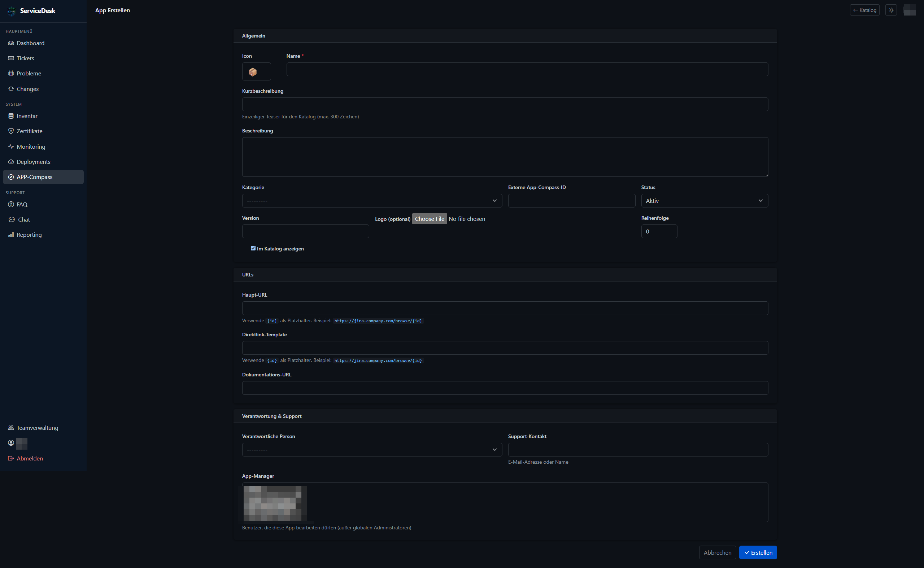Open Changes in main menu

43,89
